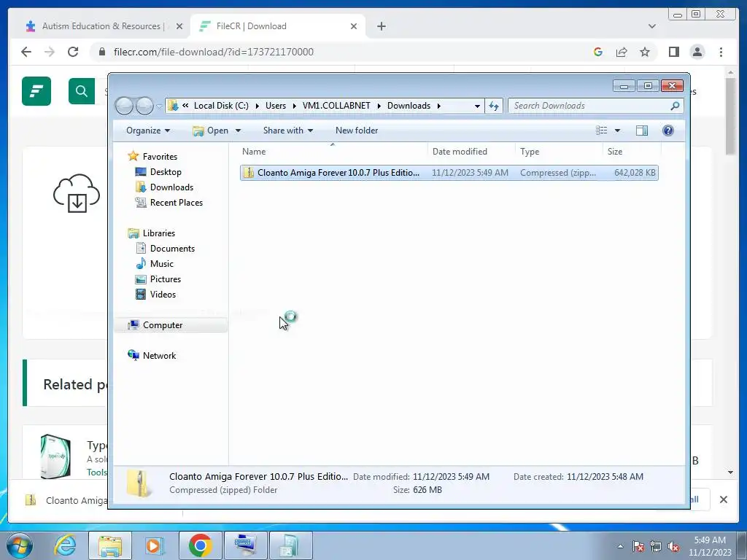The image size is (747, 560).
Task: Select the Documents library
Action: pyautogui.click(x=172, y=248)
